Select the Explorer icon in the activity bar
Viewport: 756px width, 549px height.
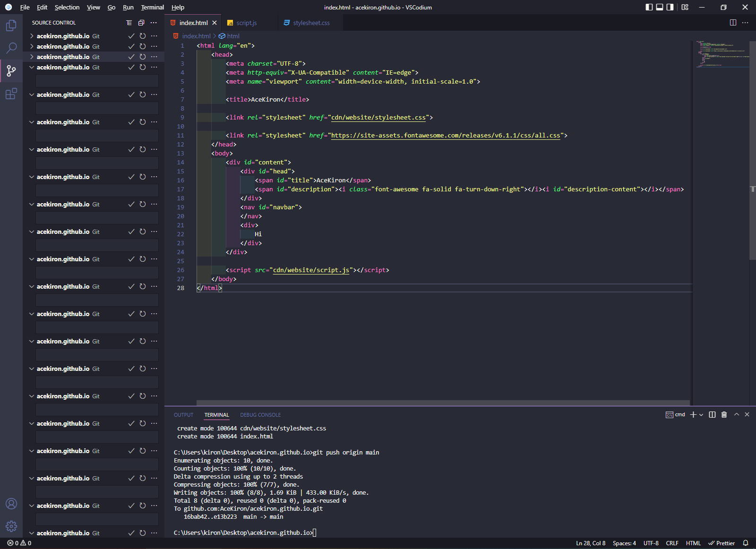pos(11,26)
